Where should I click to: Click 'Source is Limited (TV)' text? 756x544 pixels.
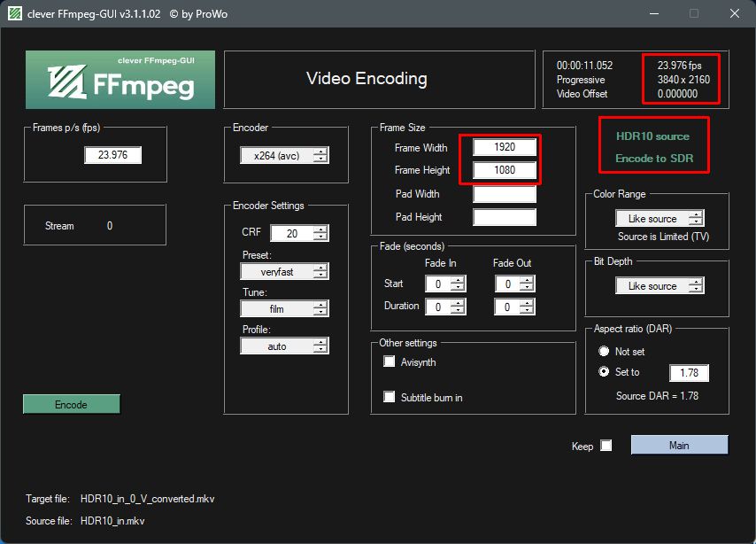pyautogui.click(x=663, y=237)
